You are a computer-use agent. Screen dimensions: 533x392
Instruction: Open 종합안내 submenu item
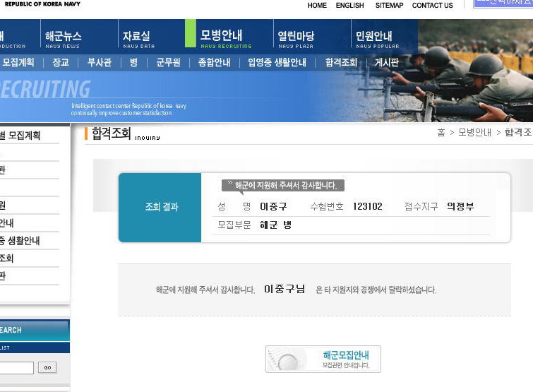point(214,62)
